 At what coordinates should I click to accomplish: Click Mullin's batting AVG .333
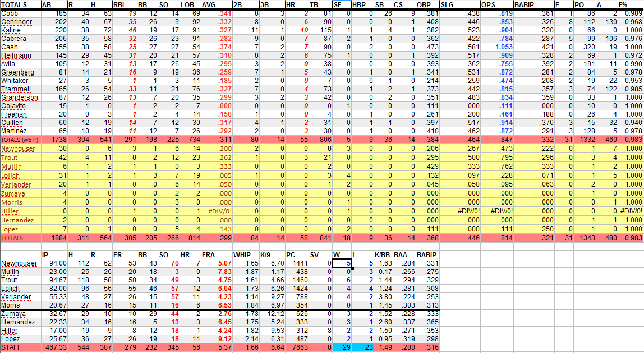point(217,166)
